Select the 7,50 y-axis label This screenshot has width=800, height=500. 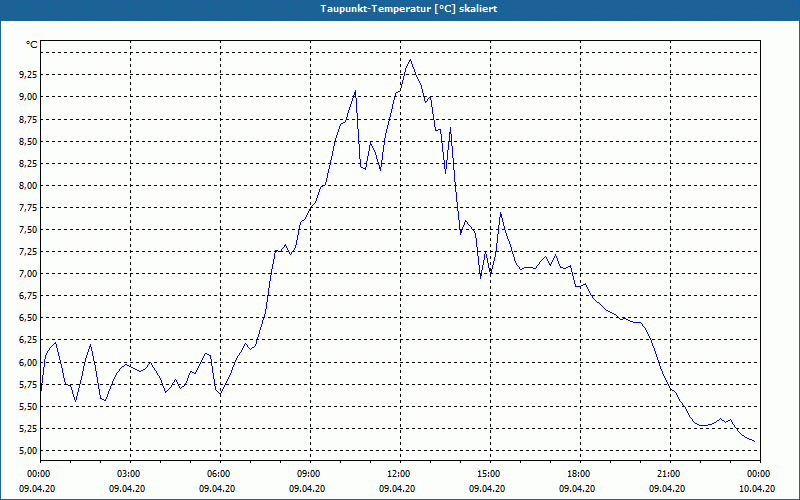pyautogui.click(x=28, y=230)
